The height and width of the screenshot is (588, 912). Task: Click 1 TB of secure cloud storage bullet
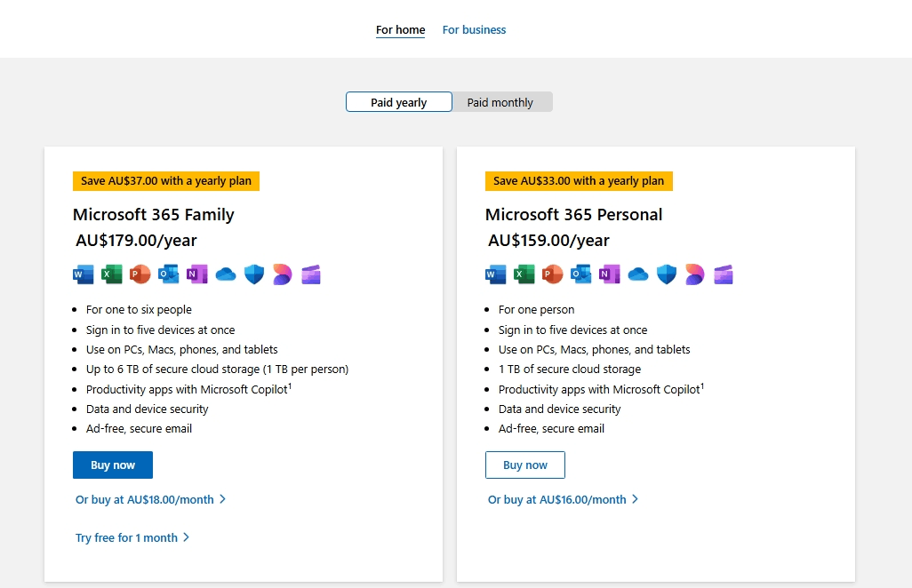[570, 369]
